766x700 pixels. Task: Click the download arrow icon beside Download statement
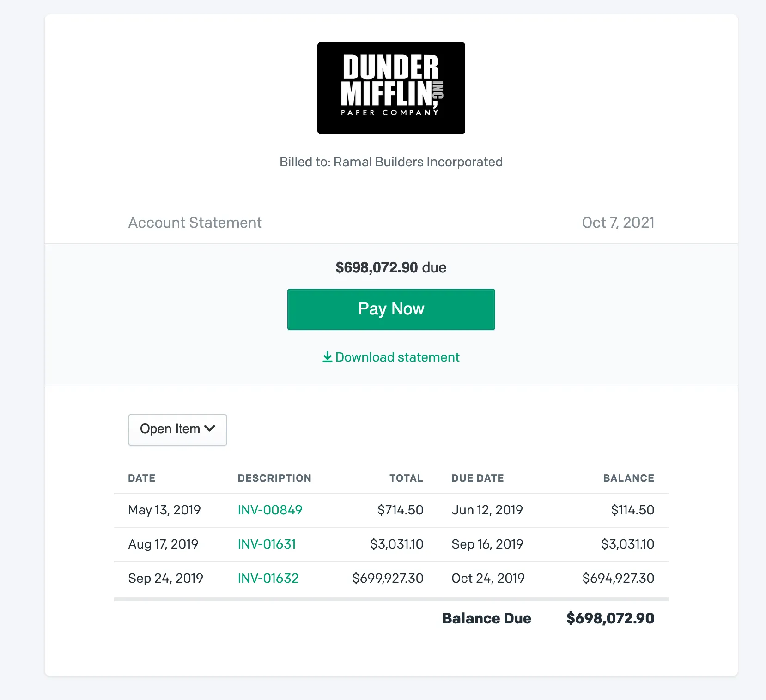point(327,357)
